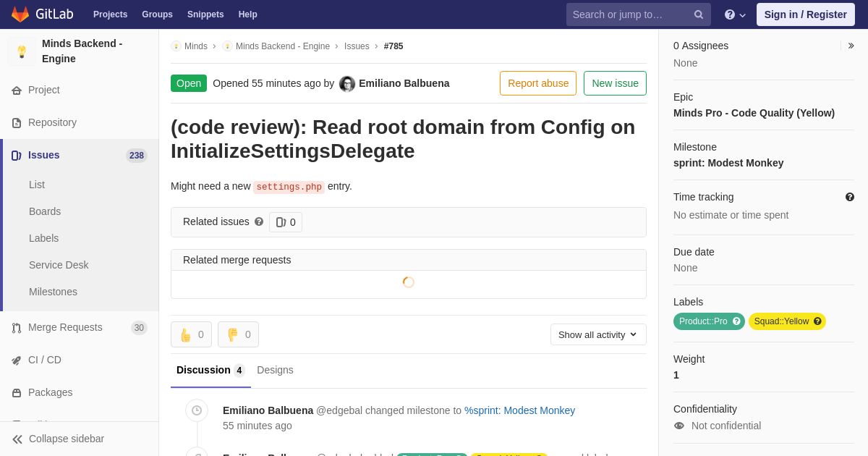Image resolution: width=868 pixels, height=456 pixels.
Task: Open the Issues section in sidebar
Action: click(80, 155)
